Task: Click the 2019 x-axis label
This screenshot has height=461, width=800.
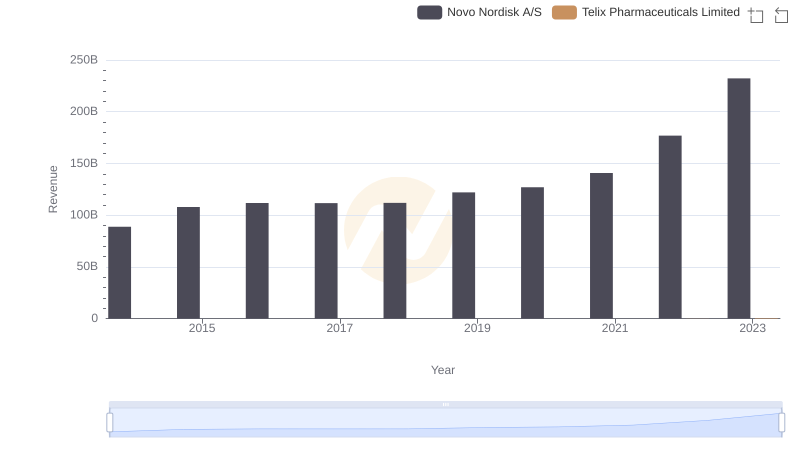Action: pyautogui.click(x=477, y=328)
